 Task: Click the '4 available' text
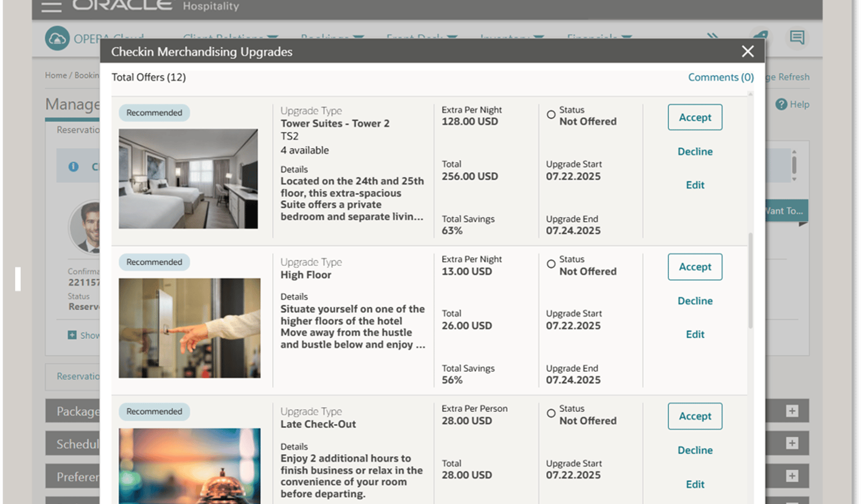click(x=305, y=151)
